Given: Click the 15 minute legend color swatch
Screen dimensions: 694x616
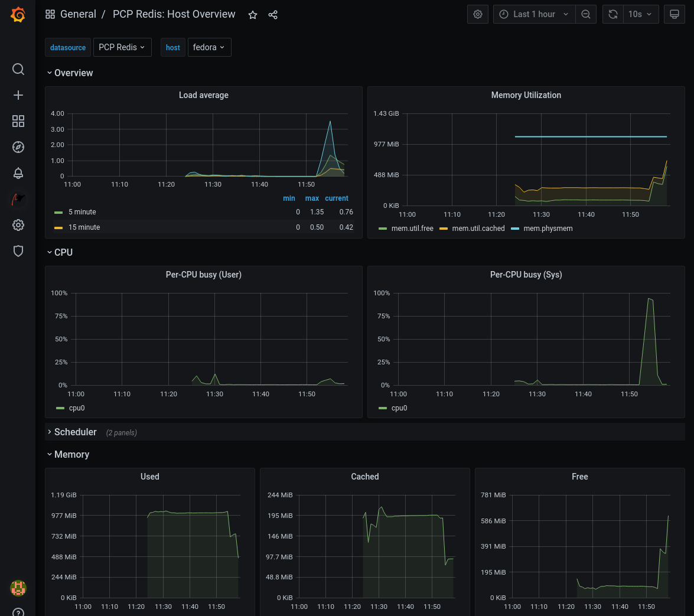Looking at the screenshot, I should click(x=58, y=227).
